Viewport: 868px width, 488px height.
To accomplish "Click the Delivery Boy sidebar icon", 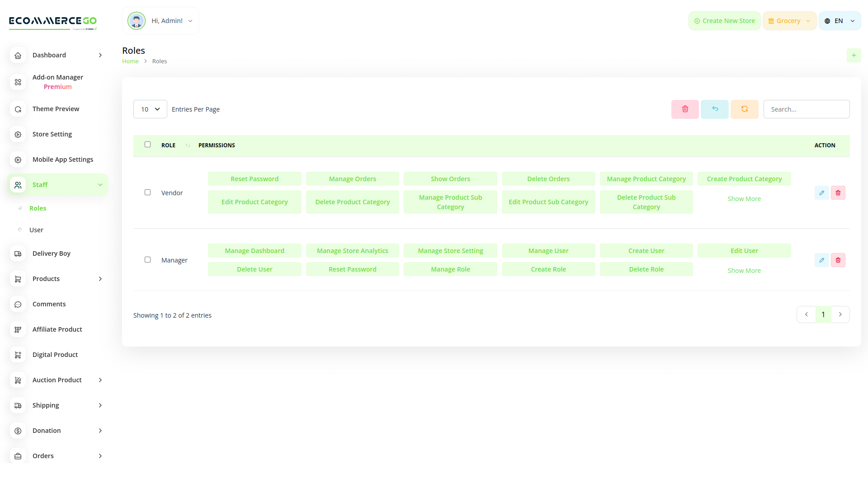I will [x=18, y=253].
